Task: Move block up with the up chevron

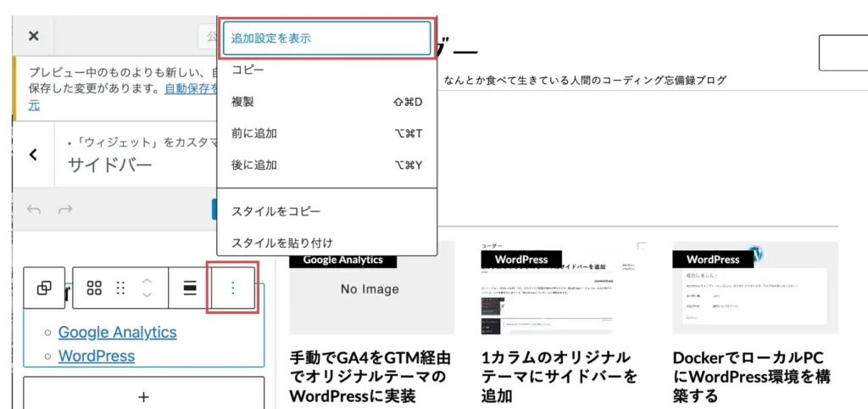Action: [147, 280]
